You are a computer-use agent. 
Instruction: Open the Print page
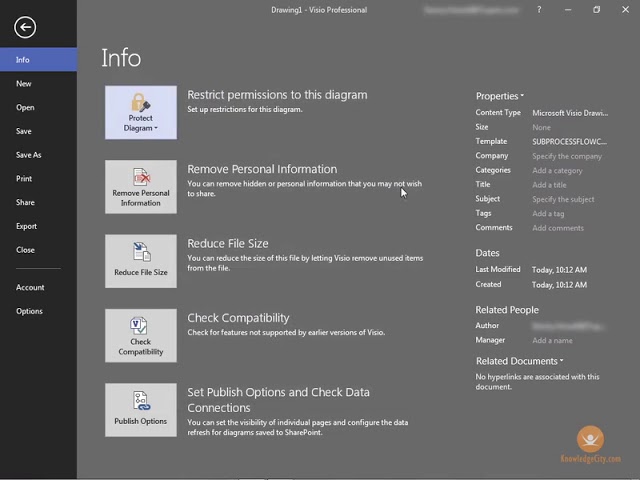pos(38,178)
